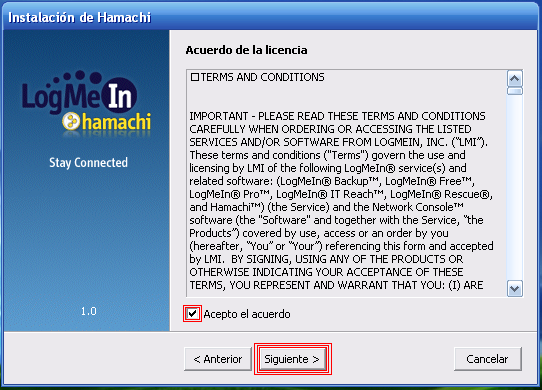
Task: Click the white In circle of the logo
Action: tap(120, 96)
